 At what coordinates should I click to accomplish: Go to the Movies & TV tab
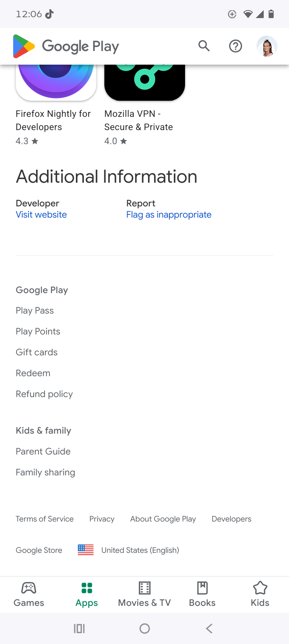pyautogui.click(x=144, y=595)
